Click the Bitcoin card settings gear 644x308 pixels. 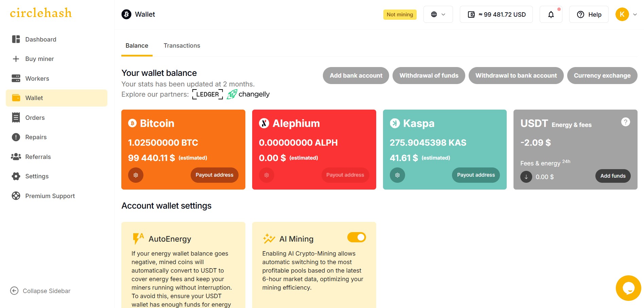[x=136, y=175]
